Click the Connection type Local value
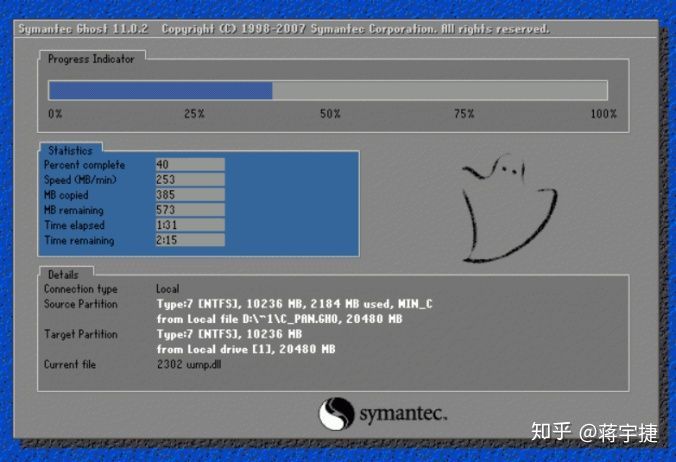Image resolution: width=676 pixels, height=462 pixels. (x=168, y=289)
